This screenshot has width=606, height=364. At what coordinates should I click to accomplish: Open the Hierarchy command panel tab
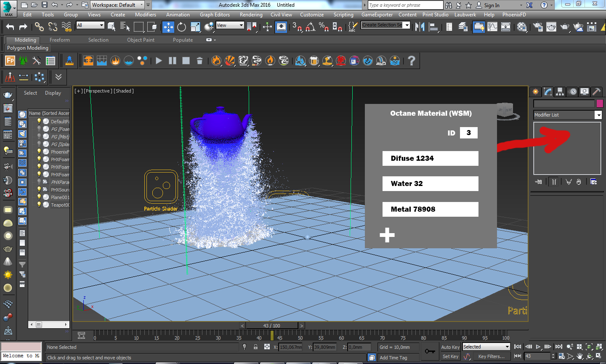(560, 91)
